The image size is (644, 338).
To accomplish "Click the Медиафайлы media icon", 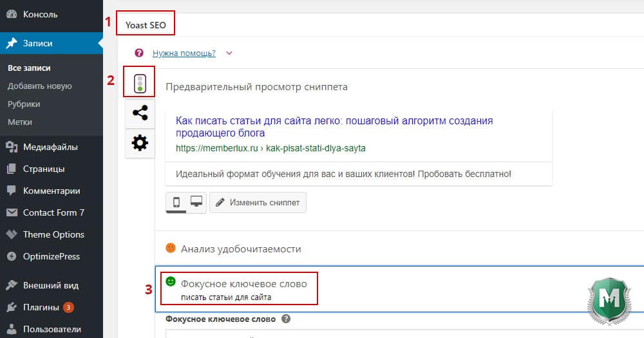I will [12, 147].
